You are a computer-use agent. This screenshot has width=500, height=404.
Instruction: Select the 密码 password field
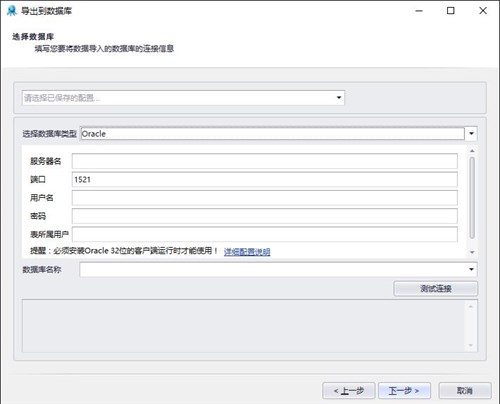pos(265,216)
